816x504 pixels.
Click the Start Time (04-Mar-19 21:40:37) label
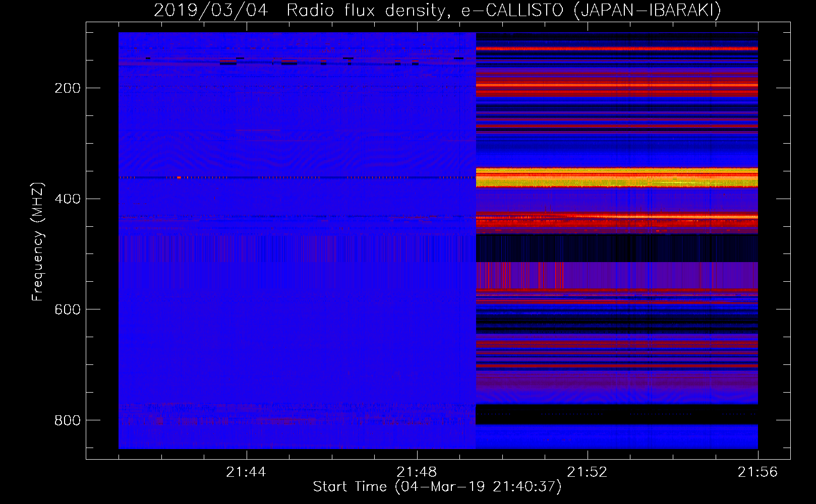437,487
